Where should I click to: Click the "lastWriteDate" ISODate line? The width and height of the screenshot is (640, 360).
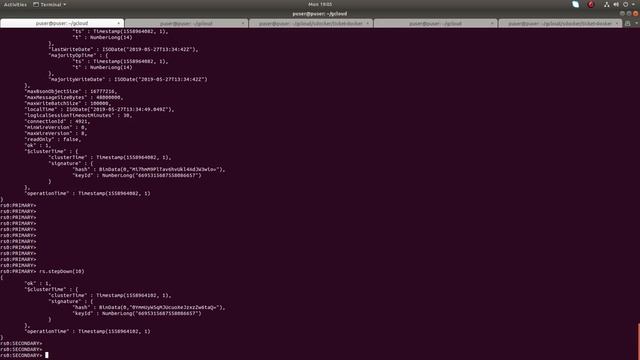tap(124, 49)
